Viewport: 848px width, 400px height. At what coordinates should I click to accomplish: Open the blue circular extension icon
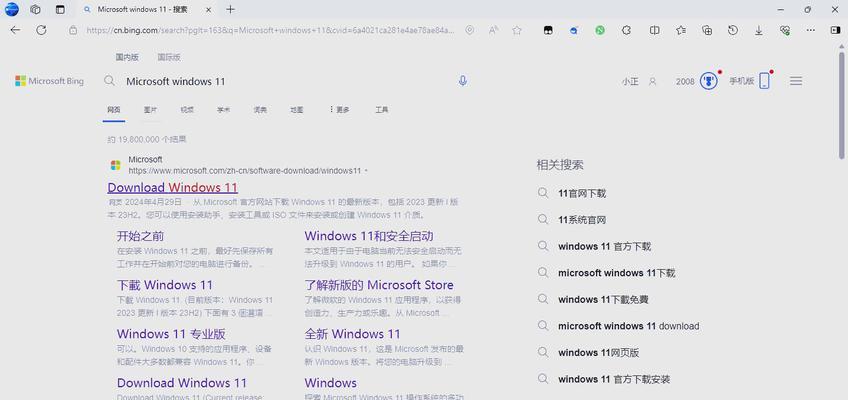pyautogui.click(x=574, y=31)
